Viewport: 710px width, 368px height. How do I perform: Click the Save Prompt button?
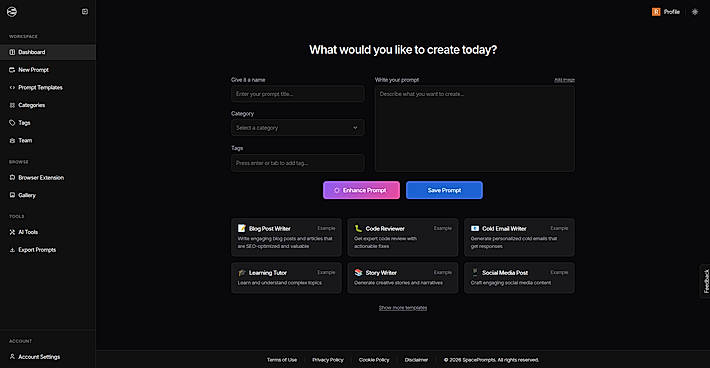click(444, 190)
